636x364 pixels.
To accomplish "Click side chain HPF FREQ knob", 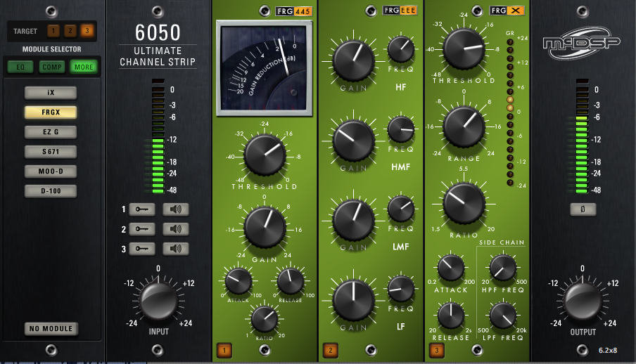I will pyautogui.click(x=503, y=268).
